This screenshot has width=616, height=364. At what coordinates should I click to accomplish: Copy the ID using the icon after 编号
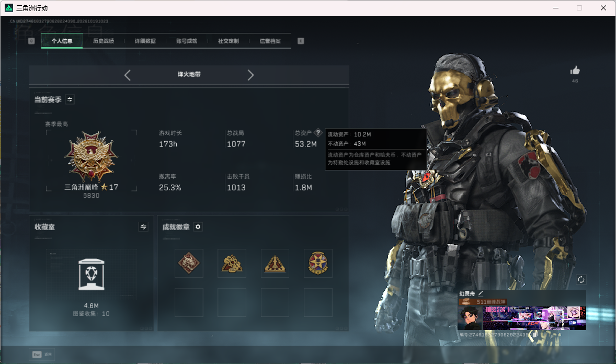pyautogui.click(x=534, y=335)
